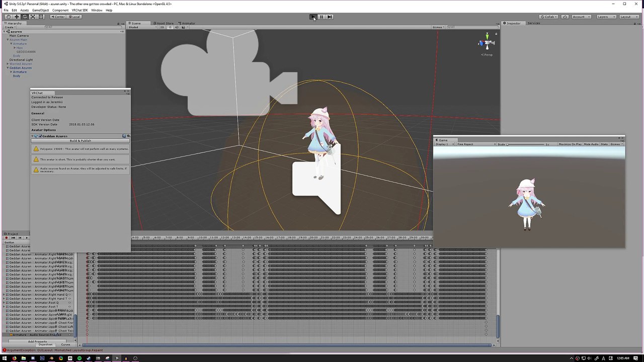Switch to the Dopesheet view
Viewport: 644px width, 362px height.
point(45,345)
